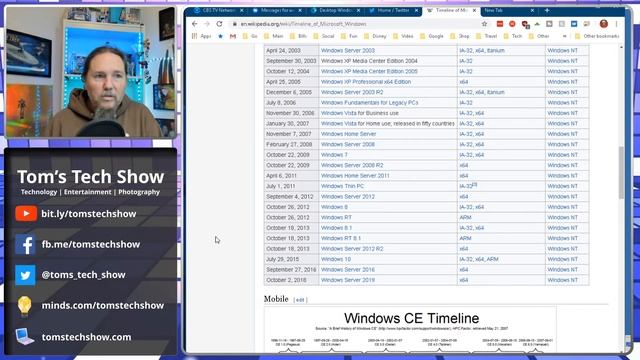640x360 pixels.
Task: Open the Chrome profile avatar
Action: (x=604, y=24)
